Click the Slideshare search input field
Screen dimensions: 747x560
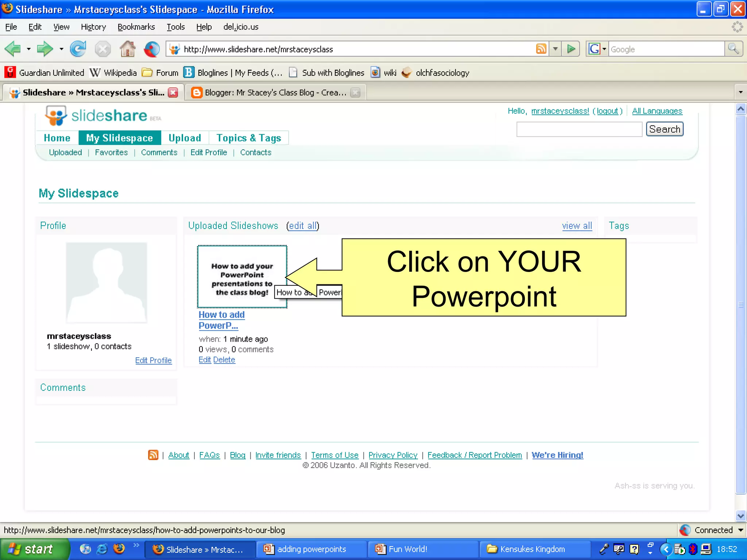point(579,129)
